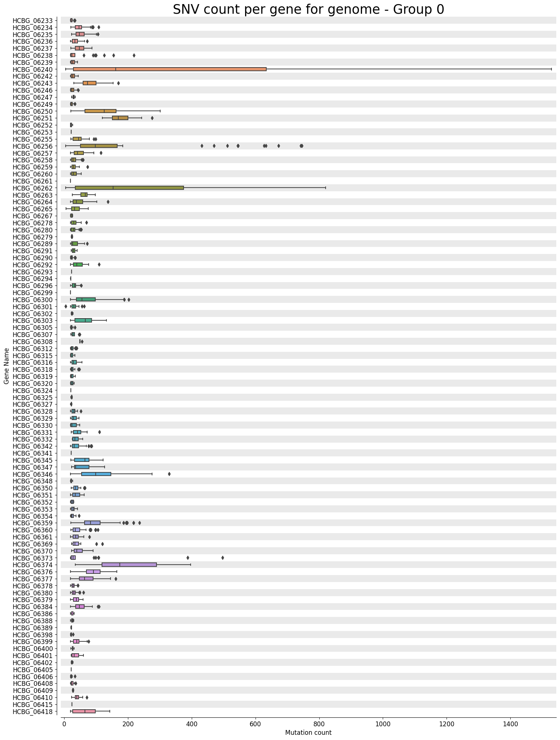
Task: Click x-axis tick label 0
Action: pos(64,723)
